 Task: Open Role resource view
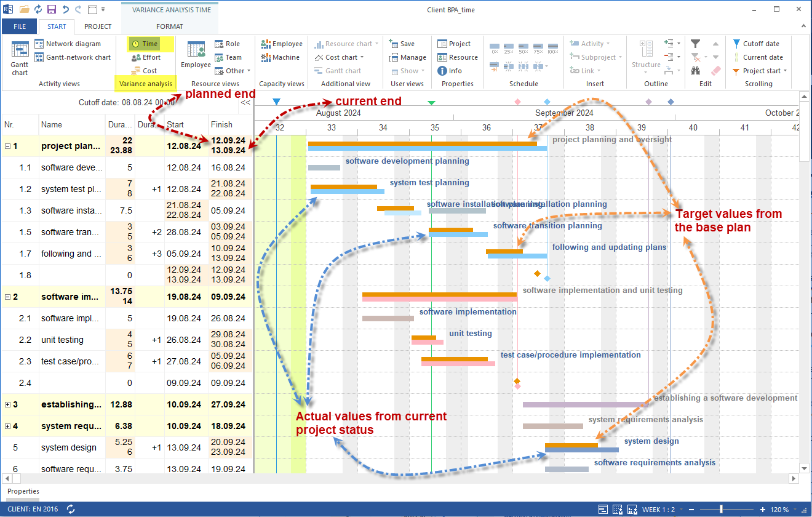tap(227, 44)
